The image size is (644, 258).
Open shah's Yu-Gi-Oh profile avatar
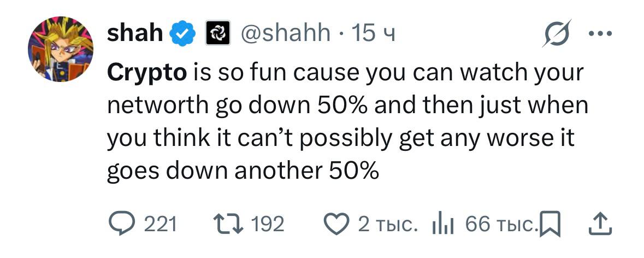click(61, 49)
